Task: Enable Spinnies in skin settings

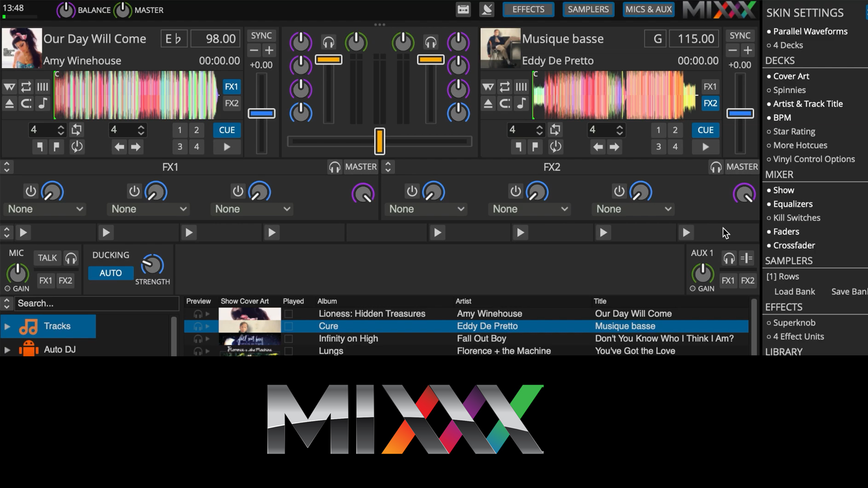Action: 786,90
